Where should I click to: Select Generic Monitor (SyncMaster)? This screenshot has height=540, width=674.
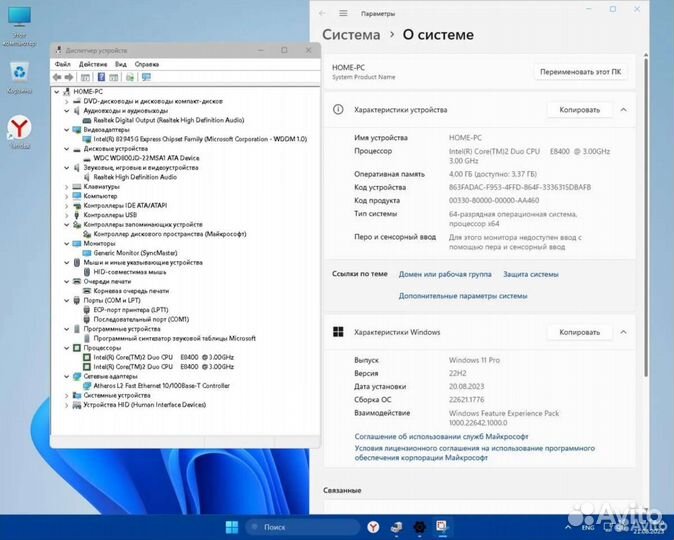135,253
